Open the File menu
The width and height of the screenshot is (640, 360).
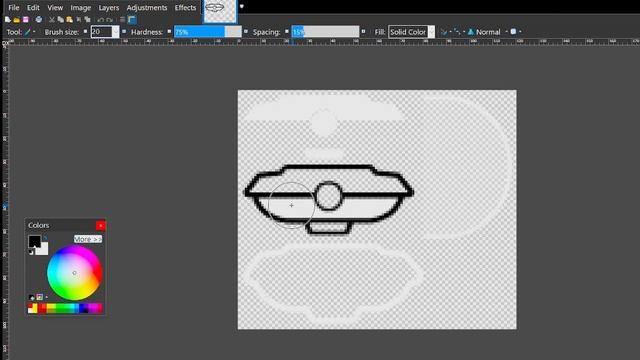point(13,7)
